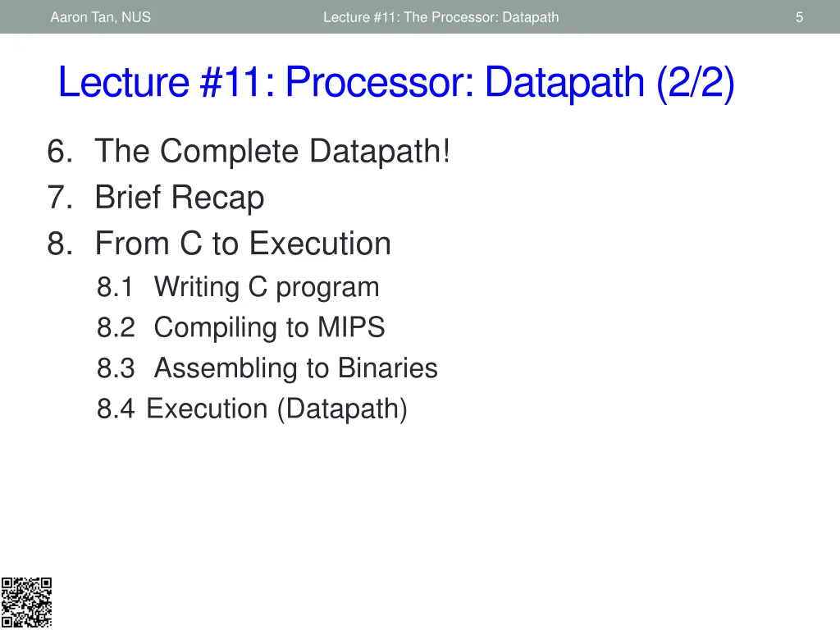Click the Execution (Datapath) sub-item text
The height and width of the screenshot is (630, 840).
(276, 409)
